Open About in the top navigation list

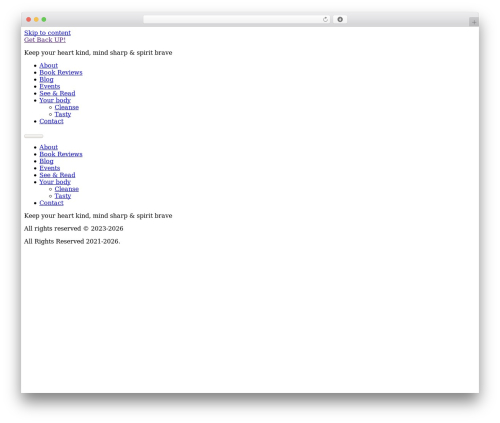pos(48,65)
